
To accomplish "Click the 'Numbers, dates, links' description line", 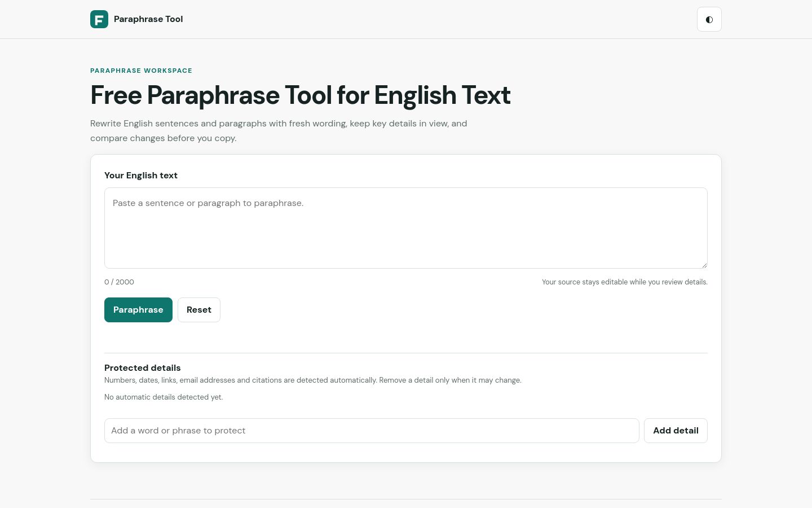I will coord(313,380).
